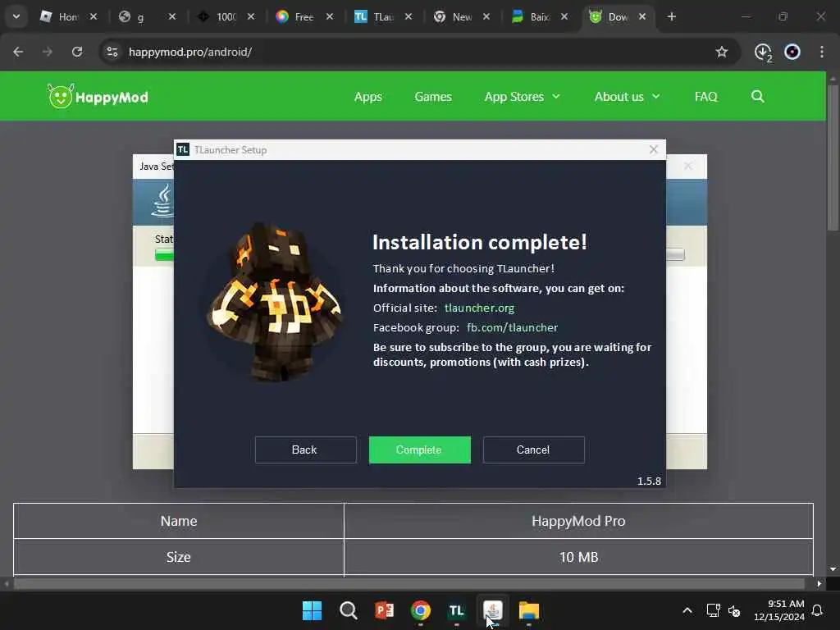840x630 pixels.
Task: Click the muted volume tray icon
Action: tap(734, 610)
